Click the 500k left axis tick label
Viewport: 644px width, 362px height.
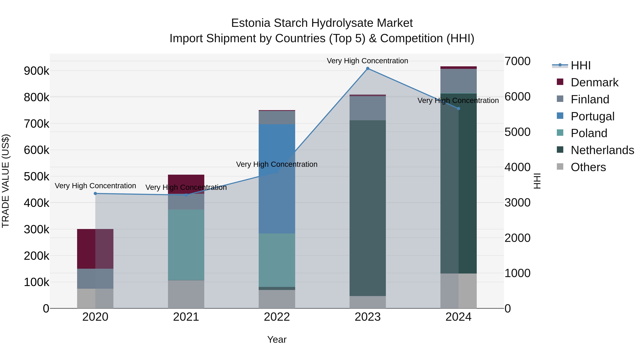point(36,177)
